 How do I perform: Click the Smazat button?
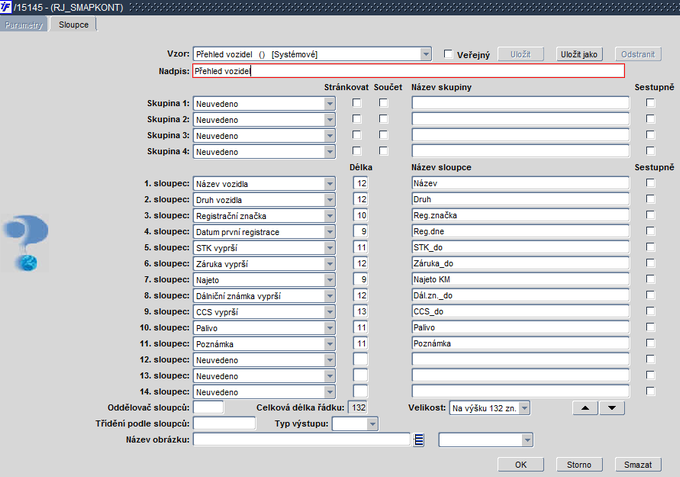point(637,465)
